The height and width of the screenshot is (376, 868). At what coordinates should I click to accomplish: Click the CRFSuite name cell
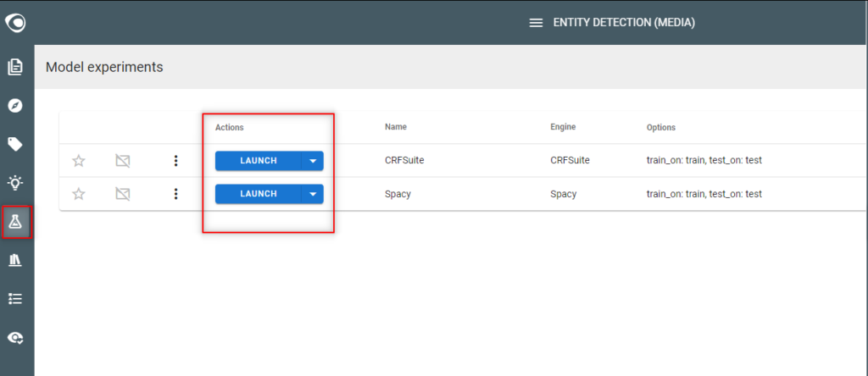point(404,161)
